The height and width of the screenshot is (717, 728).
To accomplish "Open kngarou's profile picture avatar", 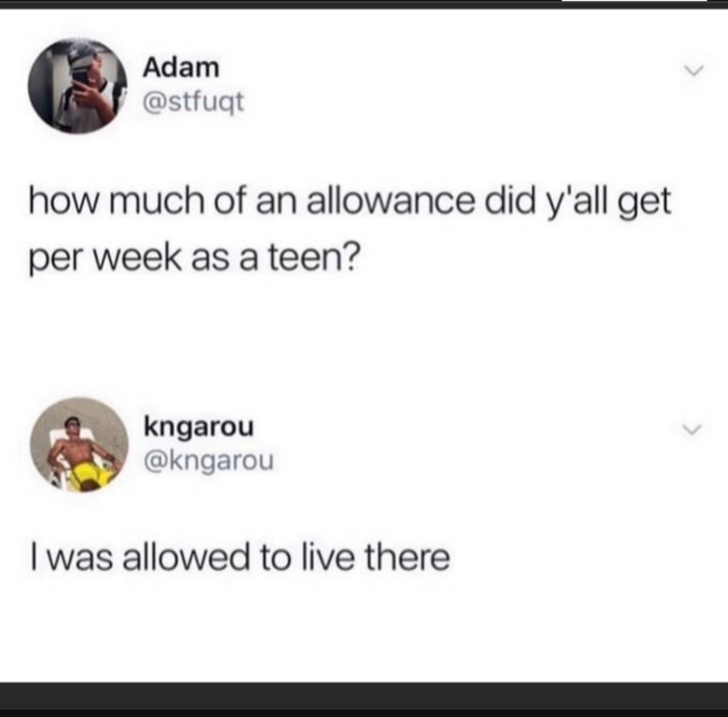I will 79,445.
